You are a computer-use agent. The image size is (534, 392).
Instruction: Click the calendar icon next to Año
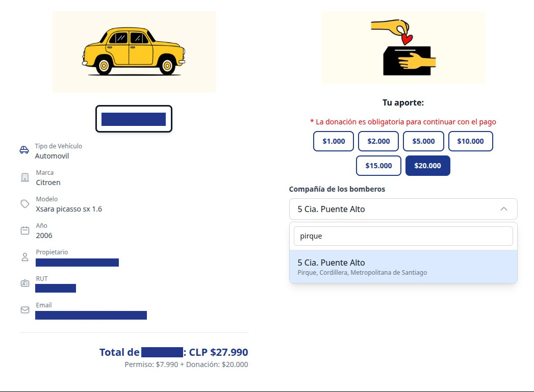(24, 230)
